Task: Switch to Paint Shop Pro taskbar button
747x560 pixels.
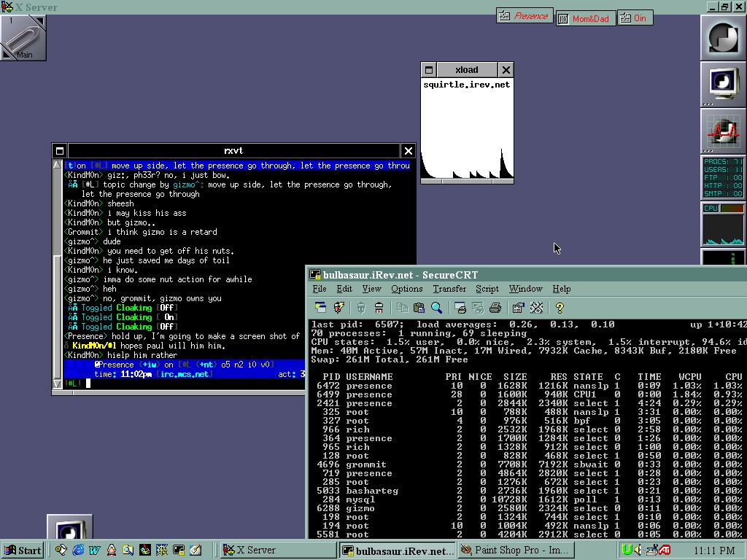Action: point(514,551)
